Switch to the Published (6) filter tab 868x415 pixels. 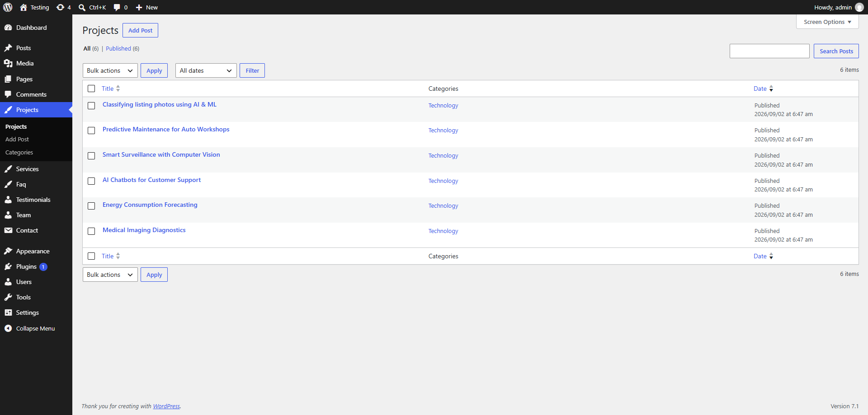pyautogui.click(x=123, y=49)
